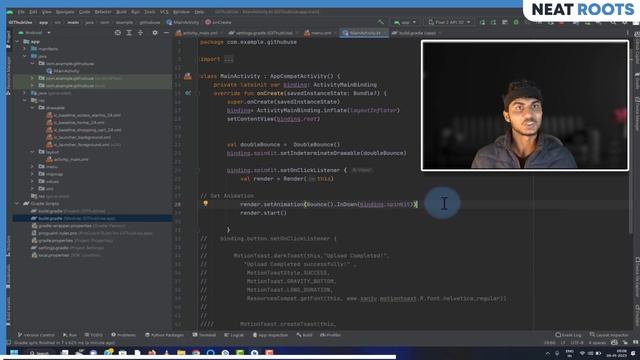Click the Wi-Fi icon in system tray

point(582,353)
